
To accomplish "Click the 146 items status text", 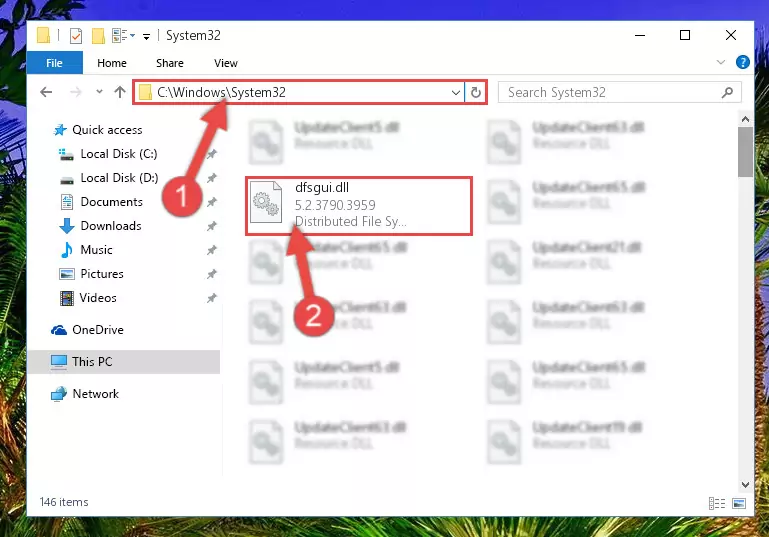I will pyautogui.click(x=64, y=502).
